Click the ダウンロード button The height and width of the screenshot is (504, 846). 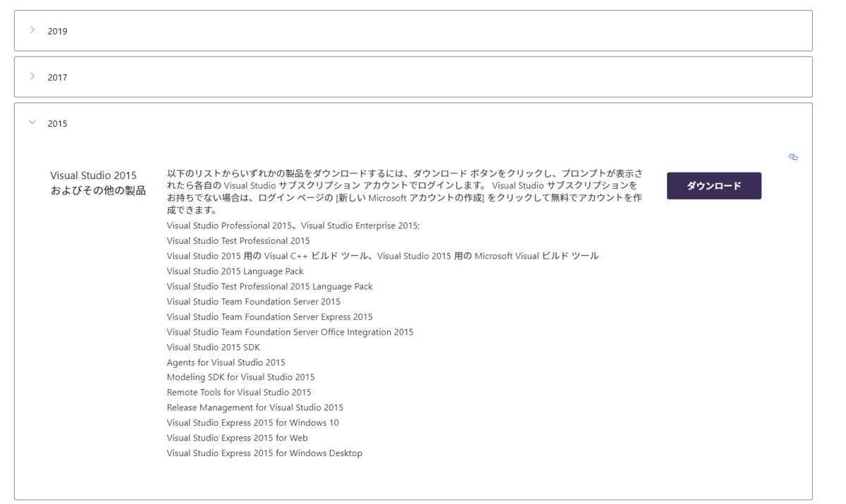[x=714, y=186]
